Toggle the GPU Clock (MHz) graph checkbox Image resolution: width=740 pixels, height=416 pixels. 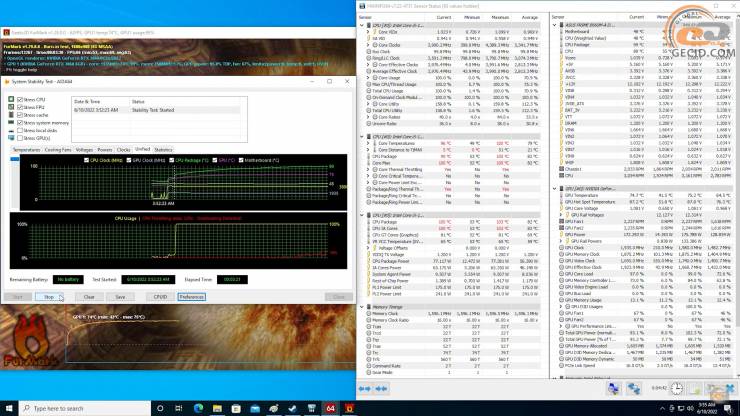coord(129,160)
